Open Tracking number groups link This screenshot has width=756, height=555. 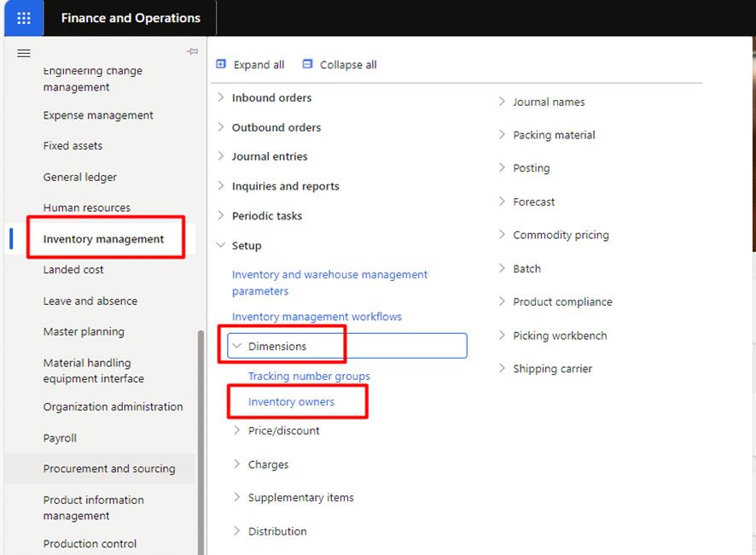(x=309, y=376)
